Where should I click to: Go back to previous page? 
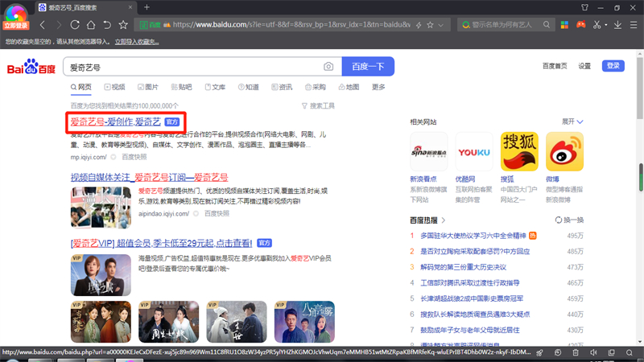click(43, 25)
